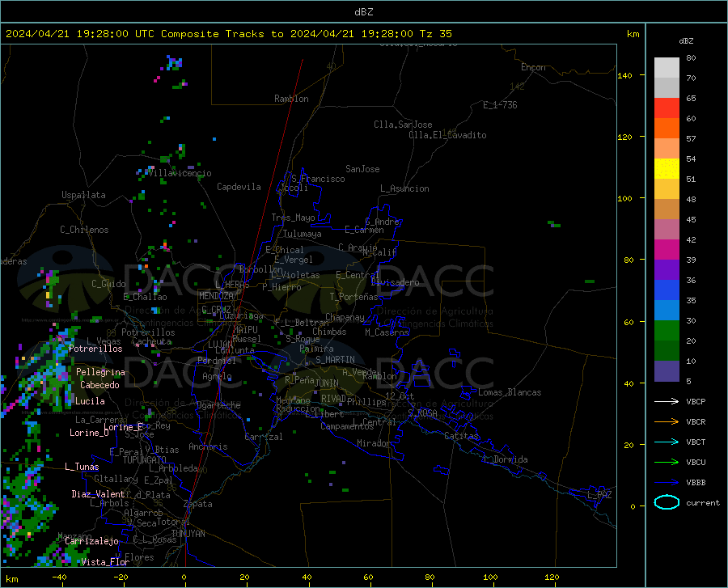The height and width of the screenshot is (588, 728).
Task: Click the Cabecedo station label
Action: (x=99, y=385)
